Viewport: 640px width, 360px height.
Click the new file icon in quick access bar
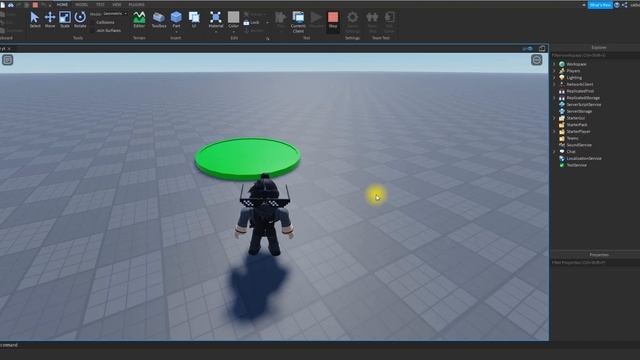[3, 5]
